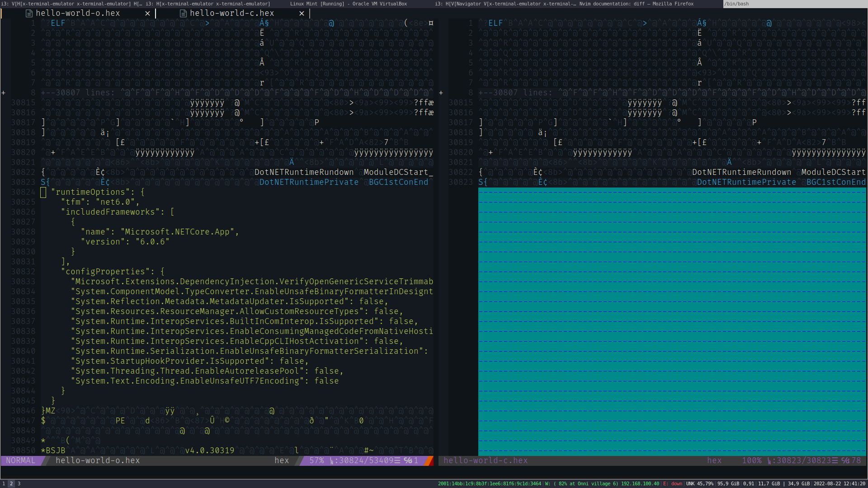Place cursor on the "runtimeOptions" line

pyautogui.click(x=90, y=192)
